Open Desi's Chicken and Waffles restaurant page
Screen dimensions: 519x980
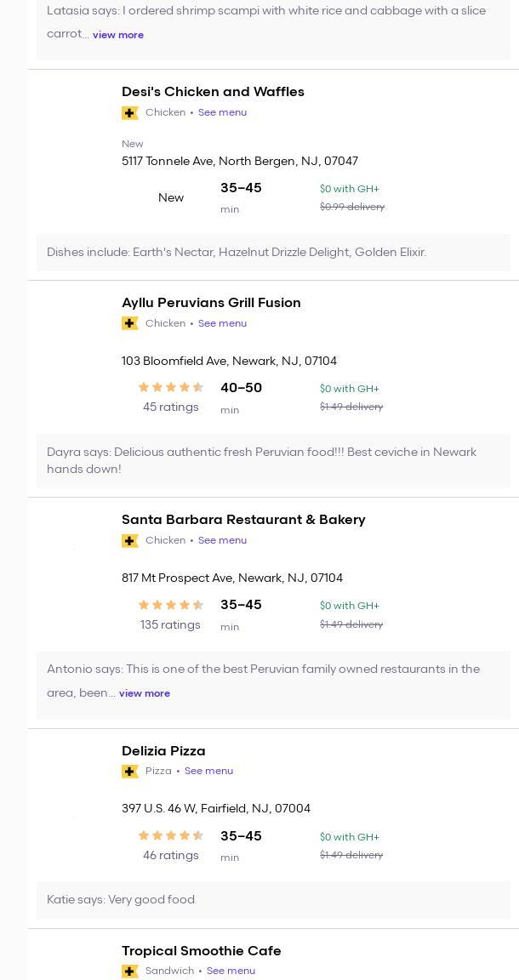(x=213, y=92)
